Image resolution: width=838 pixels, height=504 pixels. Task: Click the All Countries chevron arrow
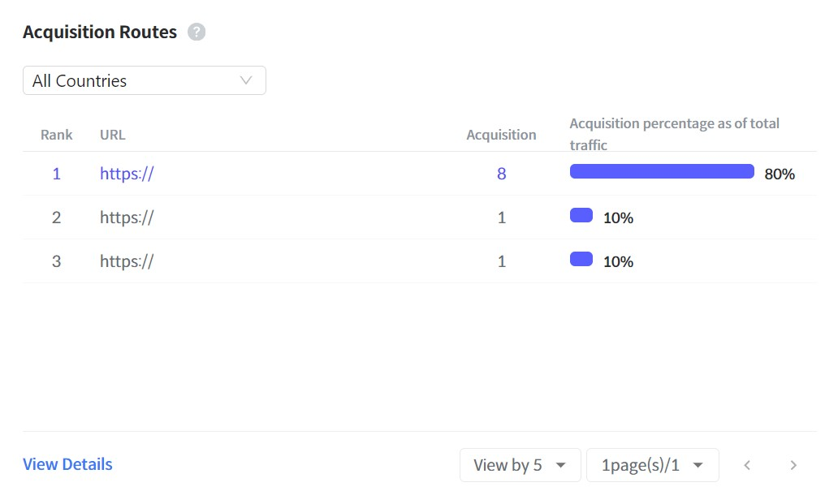click(246, 80)
